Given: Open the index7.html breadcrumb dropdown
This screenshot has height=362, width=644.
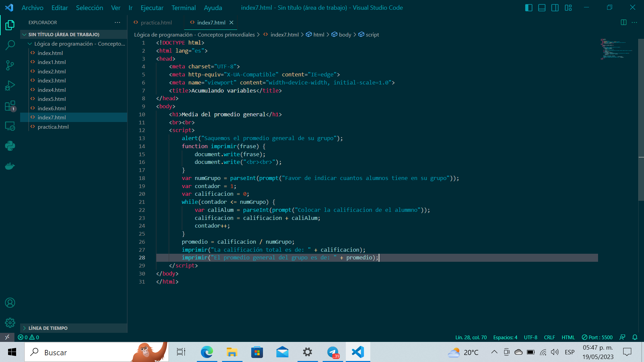Looking at the screenshot, I should (281, 35).
